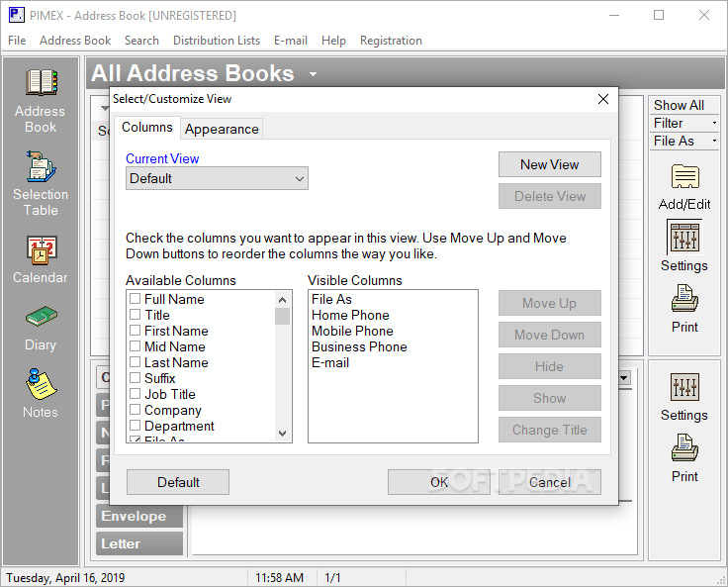Click the Change Title button
This screenshot has width=728, height=587.
tap(550, 430)
